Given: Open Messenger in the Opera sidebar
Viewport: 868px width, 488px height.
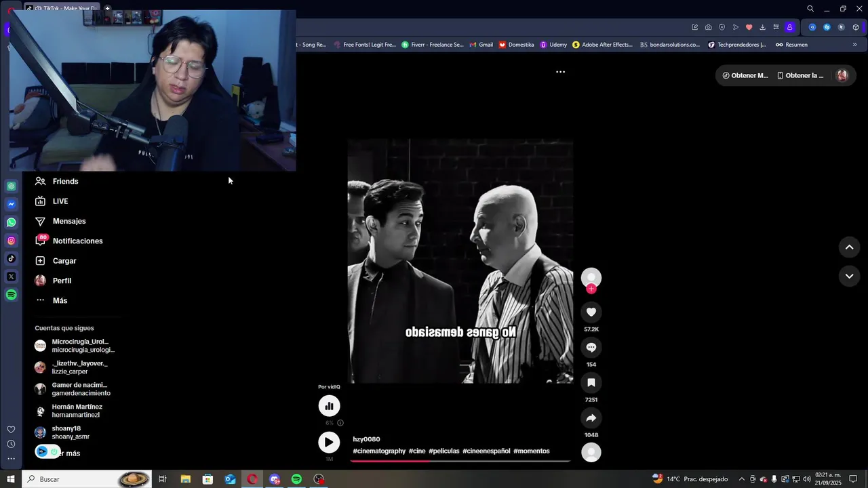Looking at the screenshot, I should point(12,204).
